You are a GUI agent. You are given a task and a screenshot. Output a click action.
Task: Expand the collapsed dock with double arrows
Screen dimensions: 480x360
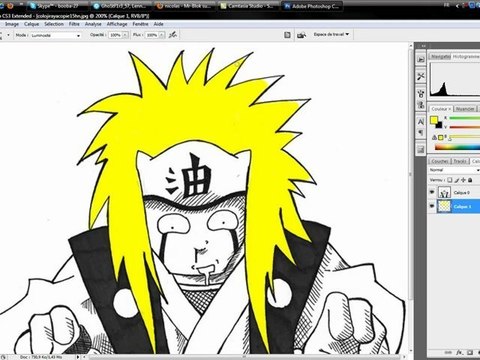pos(423,46)
